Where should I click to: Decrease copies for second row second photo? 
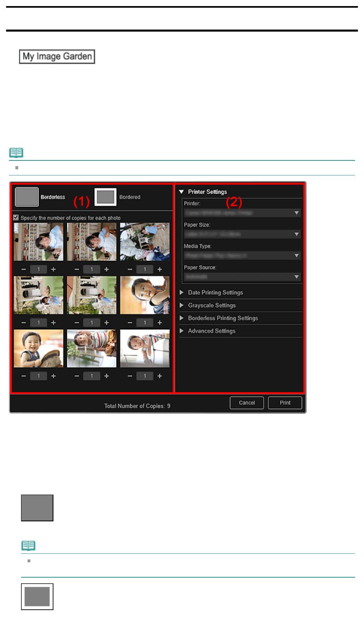click(77, 323)
